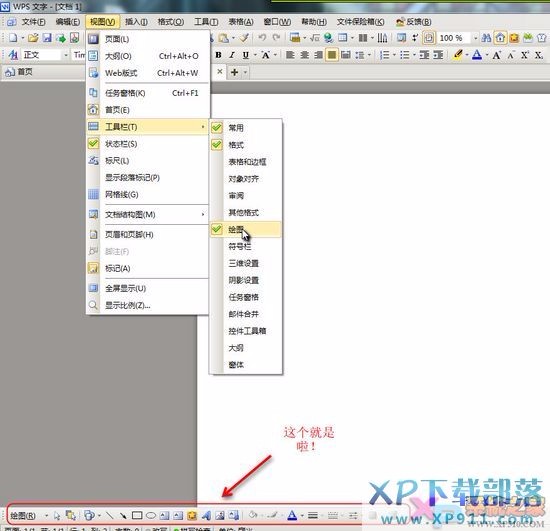Image resolution: width=550 pixels, height=531 pixels.
Task: Click the Save icon in standard toolbar
Action: click(47, 38)
